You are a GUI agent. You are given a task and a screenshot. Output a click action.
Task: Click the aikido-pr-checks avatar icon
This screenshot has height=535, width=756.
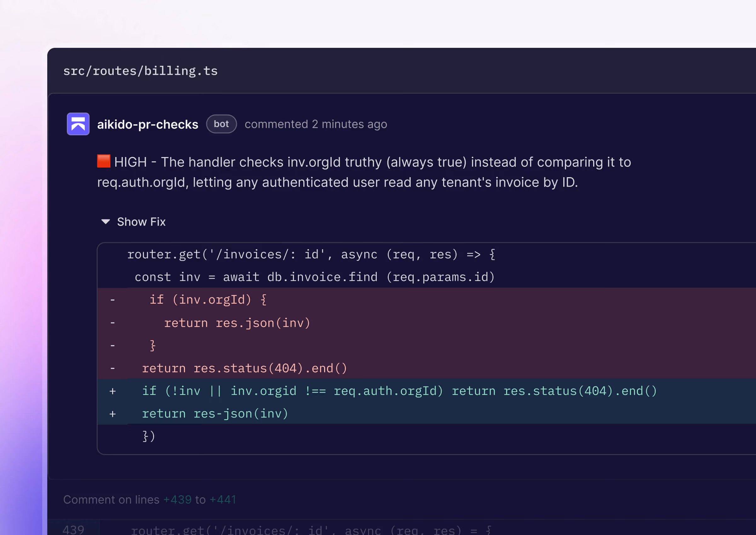point(78,124)
